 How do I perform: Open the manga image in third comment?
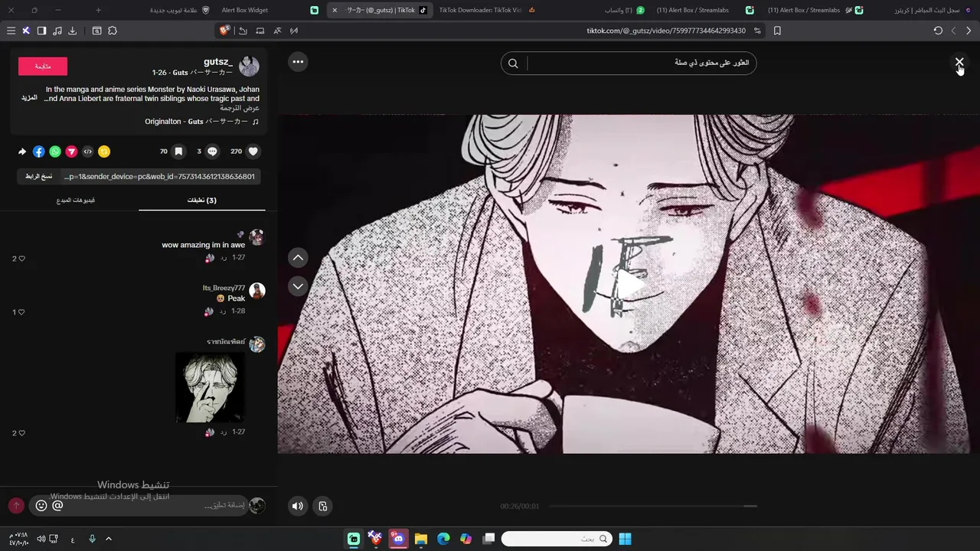[x=211, y=387]
